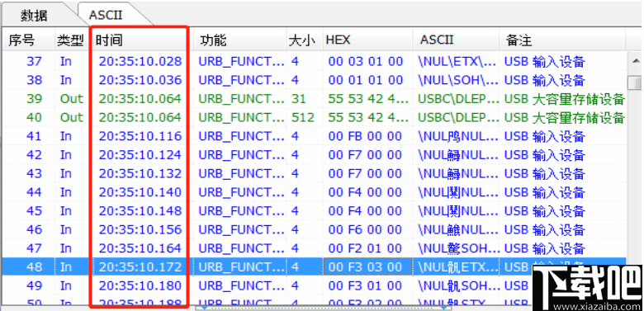Click time cell 20:35:10.028
The image size is (644, 311).
tap(140, 62)
